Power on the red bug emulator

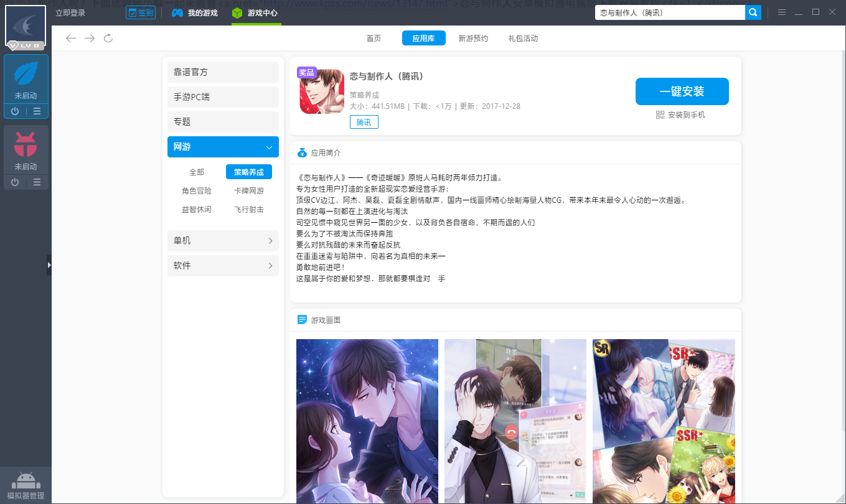tap(15, 182)
